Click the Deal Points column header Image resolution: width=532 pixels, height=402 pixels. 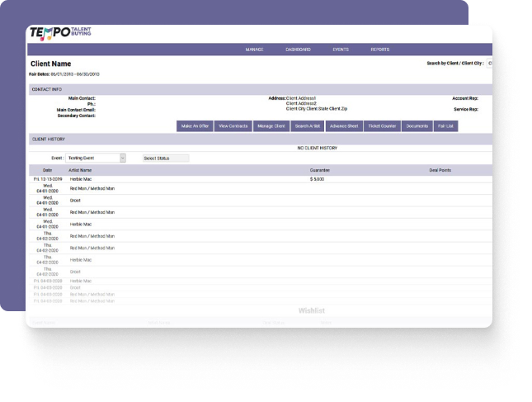(440, 170)
